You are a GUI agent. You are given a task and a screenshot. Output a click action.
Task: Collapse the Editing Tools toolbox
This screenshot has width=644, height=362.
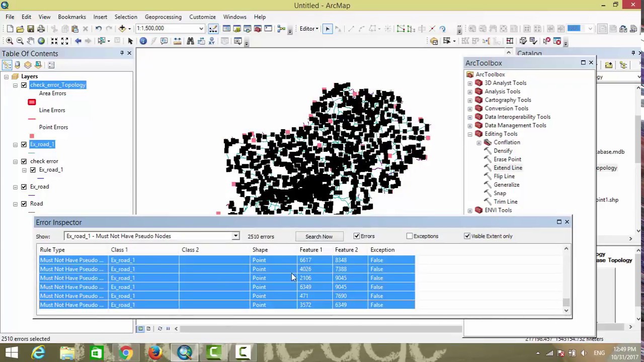pyautogui.click(x=470, y=134)
